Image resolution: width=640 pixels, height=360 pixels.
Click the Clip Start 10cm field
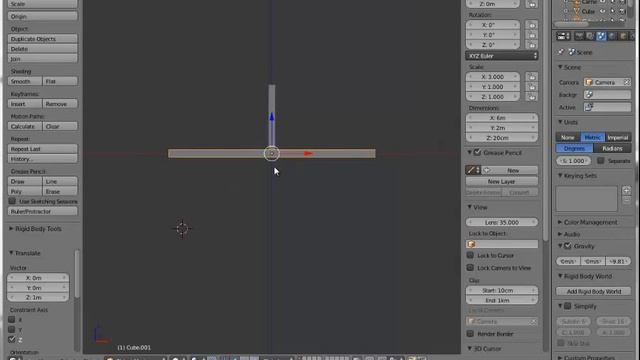tap(502, 291)
